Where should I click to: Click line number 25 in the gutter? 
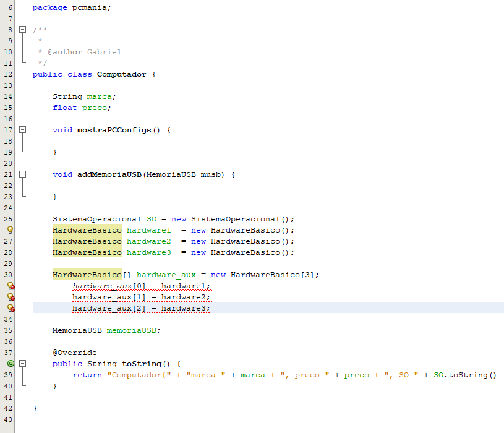(x=8, y=219)
